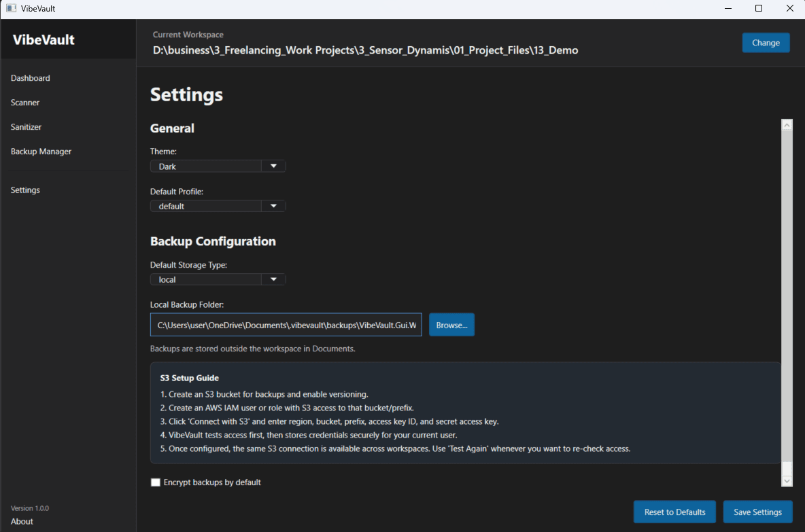Enable the Encrypt backups by default checkbox
805x532 pixels.
(156, 482)
